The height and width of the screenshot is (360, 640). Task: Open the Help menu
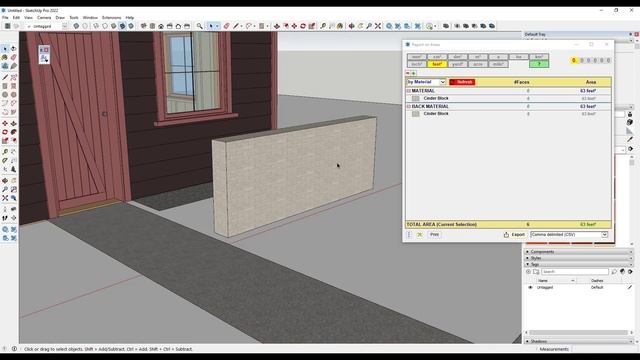click(130, 18)
